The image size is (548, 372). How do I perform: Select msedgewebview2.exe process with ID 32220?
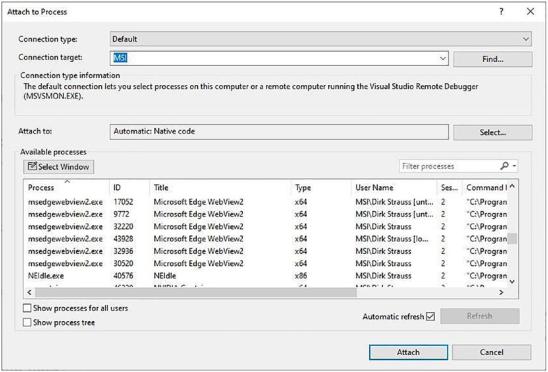pyautogui.click(x=267, y=227)
